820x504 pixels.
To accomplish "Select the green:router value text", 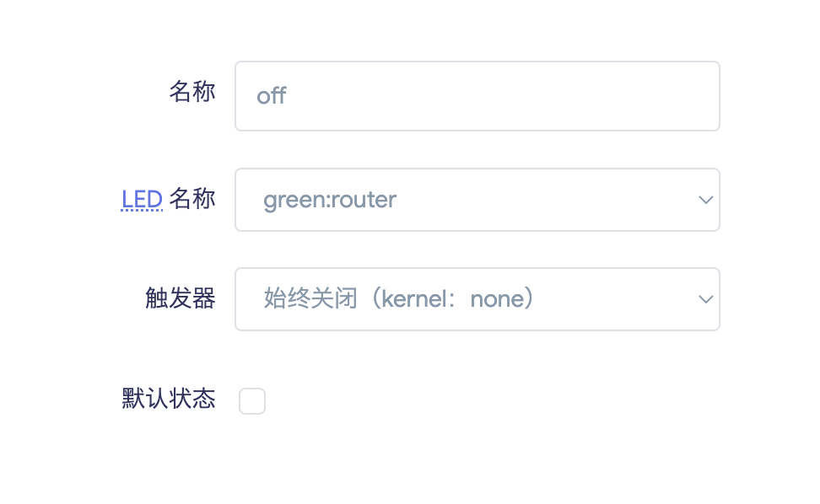I will 330,200.
